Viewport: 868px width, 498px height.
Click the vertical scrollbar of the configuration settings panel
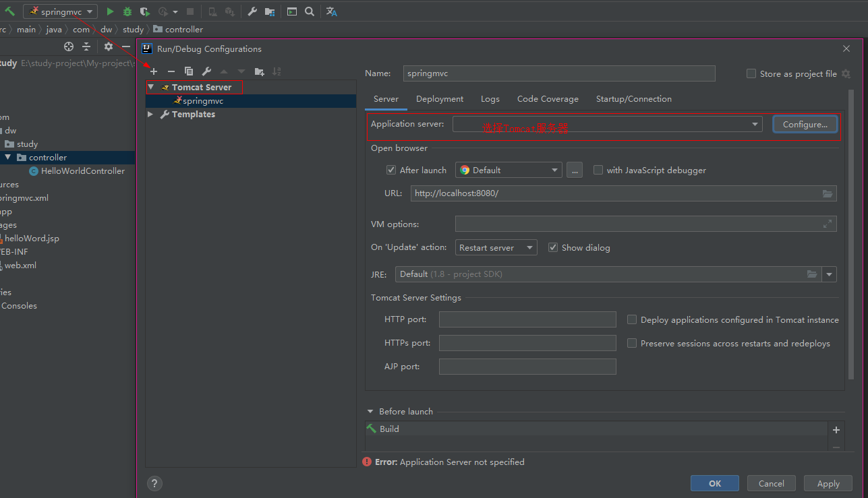tap(851, 236)
